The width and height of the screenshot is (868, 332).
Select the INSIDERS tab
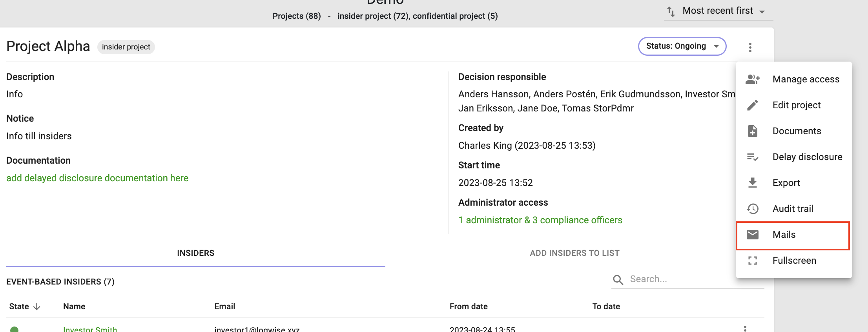(195, 253)
